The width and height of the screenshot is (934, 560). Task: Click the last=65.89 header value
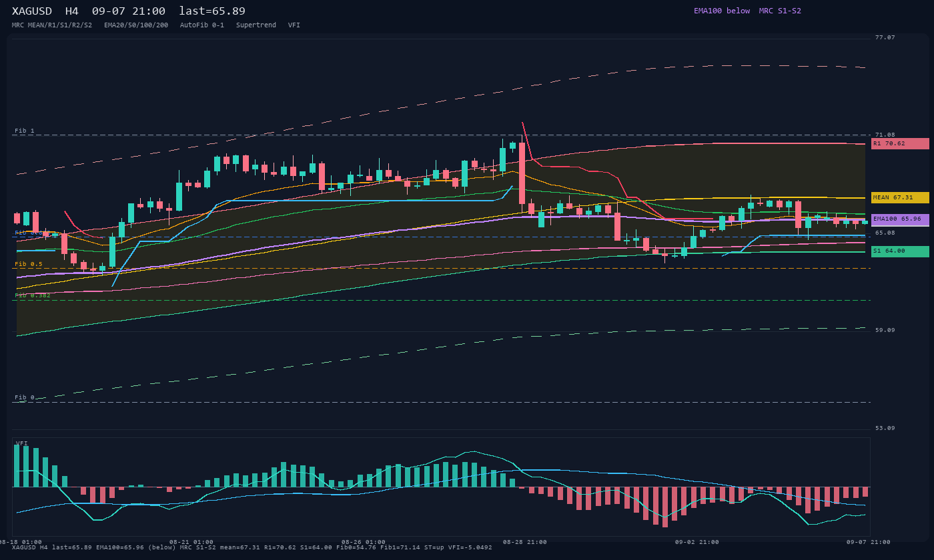[x=212, y=11]
